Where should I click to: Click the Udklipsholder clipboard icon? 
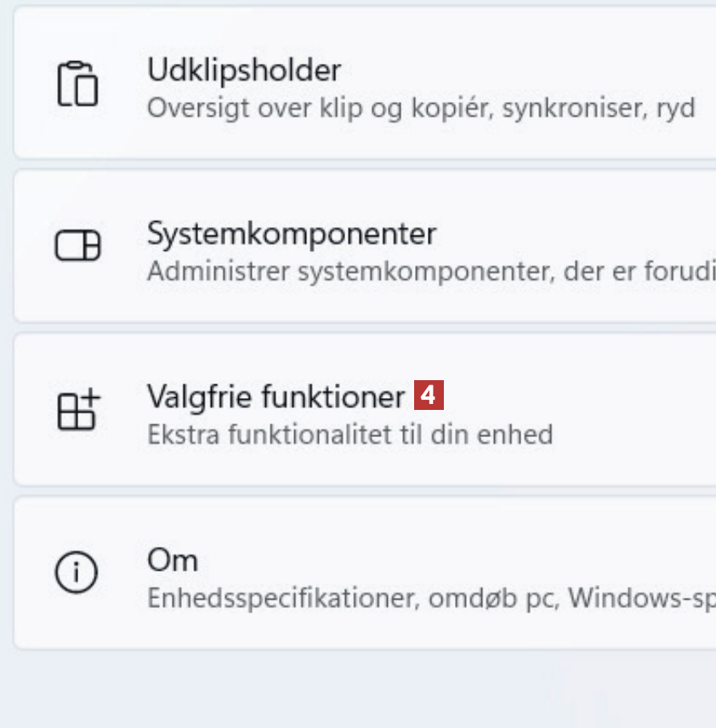77,84
